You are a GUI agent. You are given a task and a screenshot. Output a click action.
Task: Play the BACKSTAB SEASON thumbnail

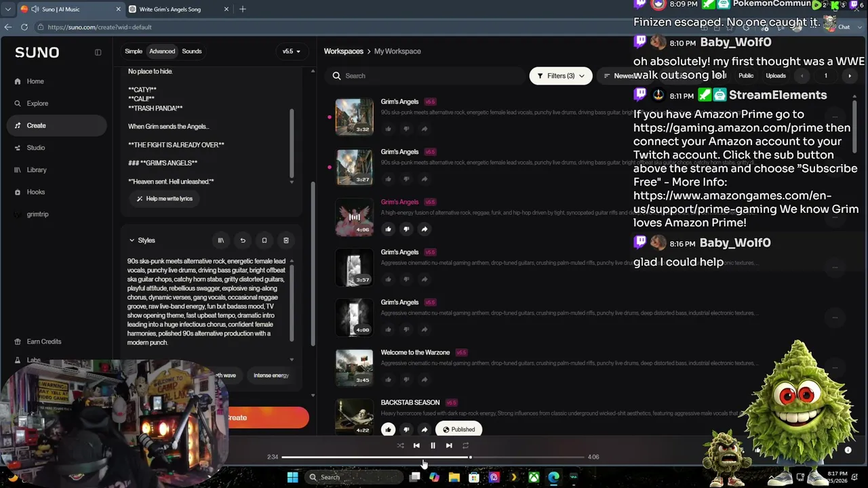[x=355, y=417]
